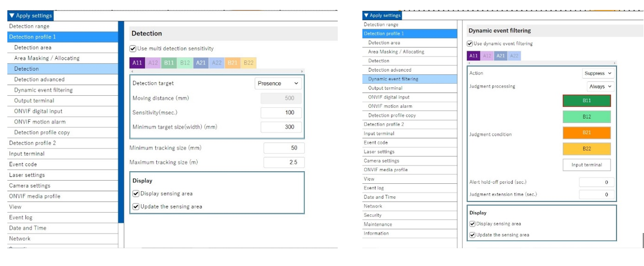
Task: Open Maintenance in Dynamic filtering page sidebar
Action: tap(410, 225)
